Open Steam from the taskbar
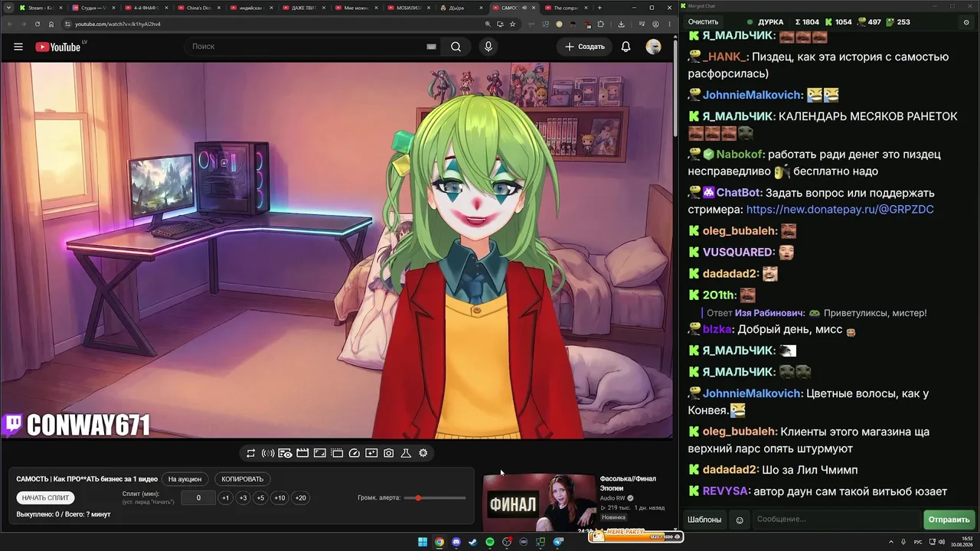This screenshot has height=551, width=980. (x=472, y=542)
